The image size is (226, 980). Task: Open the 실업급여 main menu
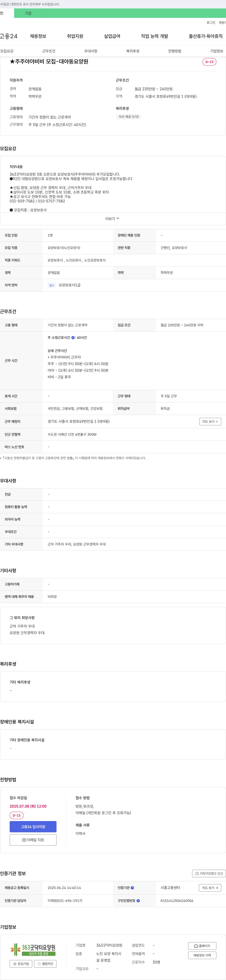click(112, 36)
